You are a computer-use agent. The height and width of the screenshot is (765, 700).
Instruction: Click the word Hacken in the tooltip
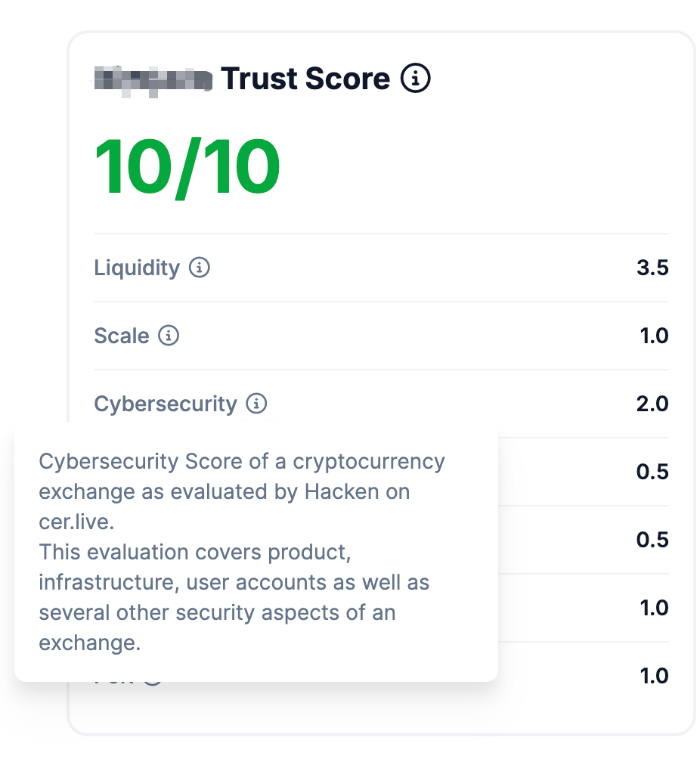tap(342, 492)
